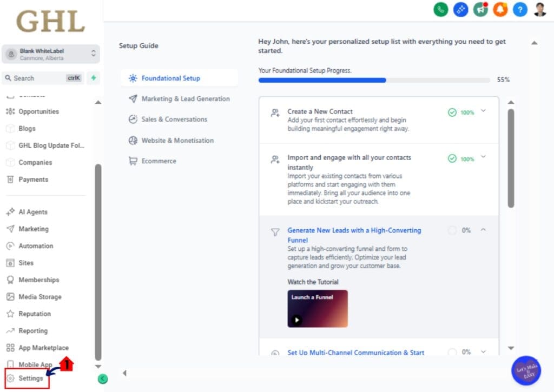
Task: Open the help question mark icon
Action: click(519, 9)
